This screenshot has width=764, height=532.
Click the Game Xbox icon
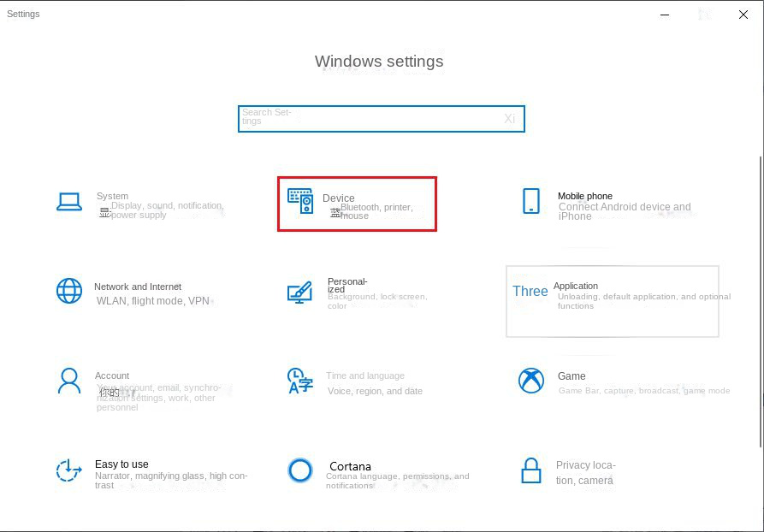point(531,381)
